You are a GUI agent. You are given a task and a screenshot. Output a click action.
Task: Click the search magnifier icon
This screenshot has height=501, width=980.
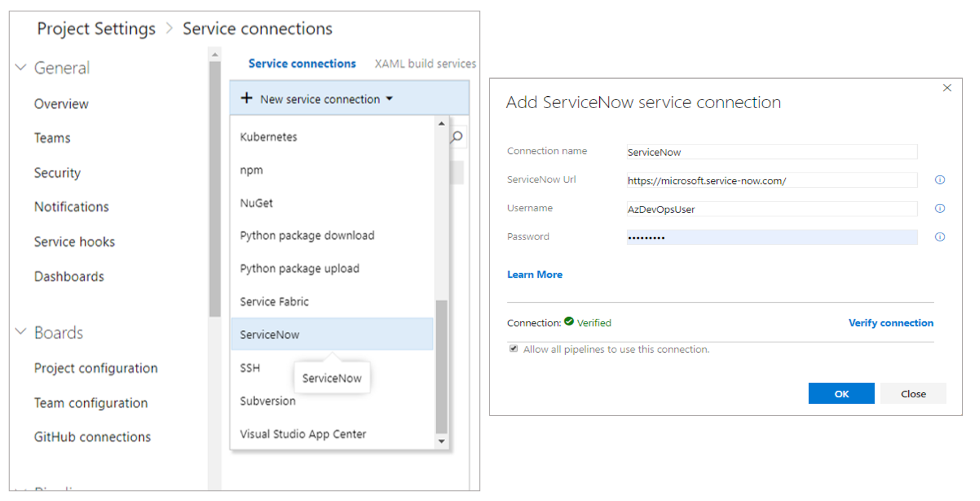pyautogui.click(x=457, y=136)
